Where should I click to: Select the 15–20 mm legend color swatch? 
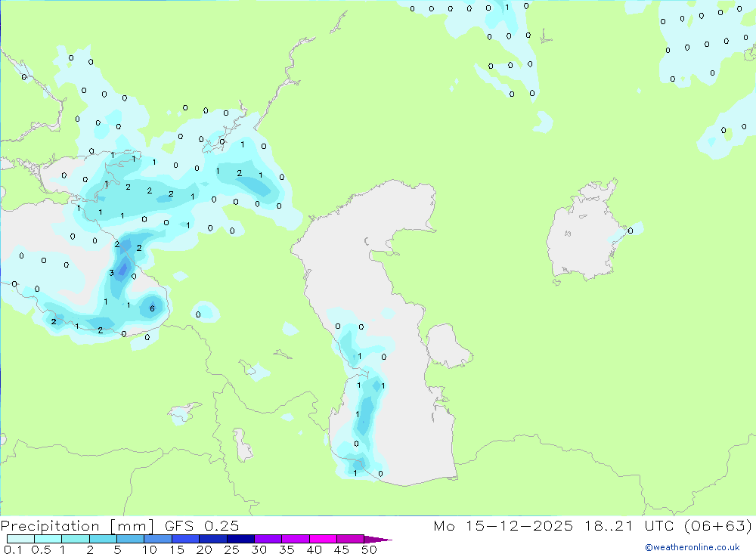pyautogui.click(x=186, y=539)
